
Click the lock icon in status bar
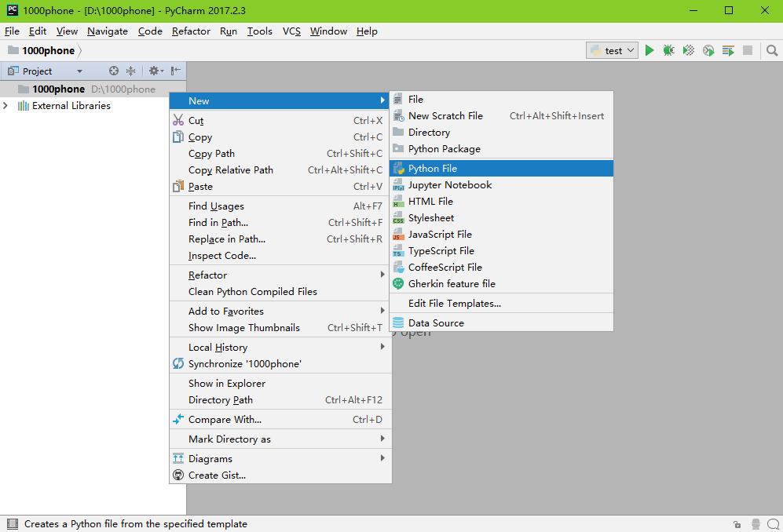coord(737,524)
